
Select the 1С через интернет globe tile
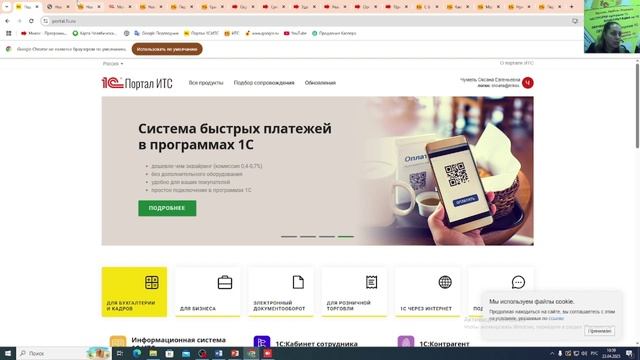click(x=427, y=292)
